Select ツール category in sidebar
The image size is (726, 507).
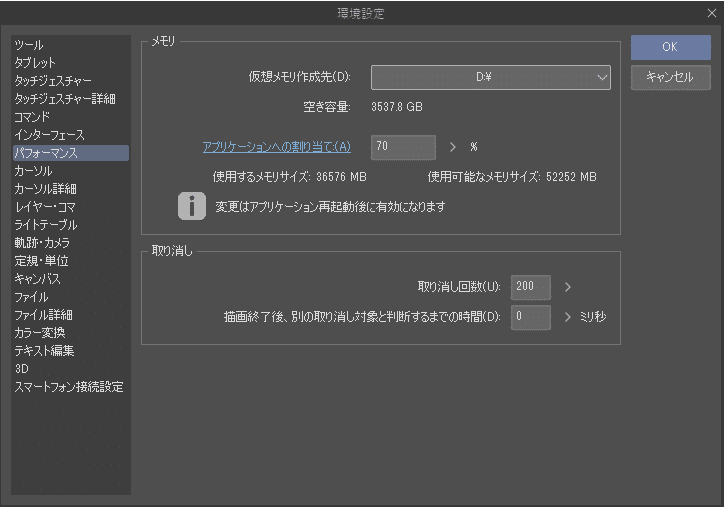click(x=71, y=45)
